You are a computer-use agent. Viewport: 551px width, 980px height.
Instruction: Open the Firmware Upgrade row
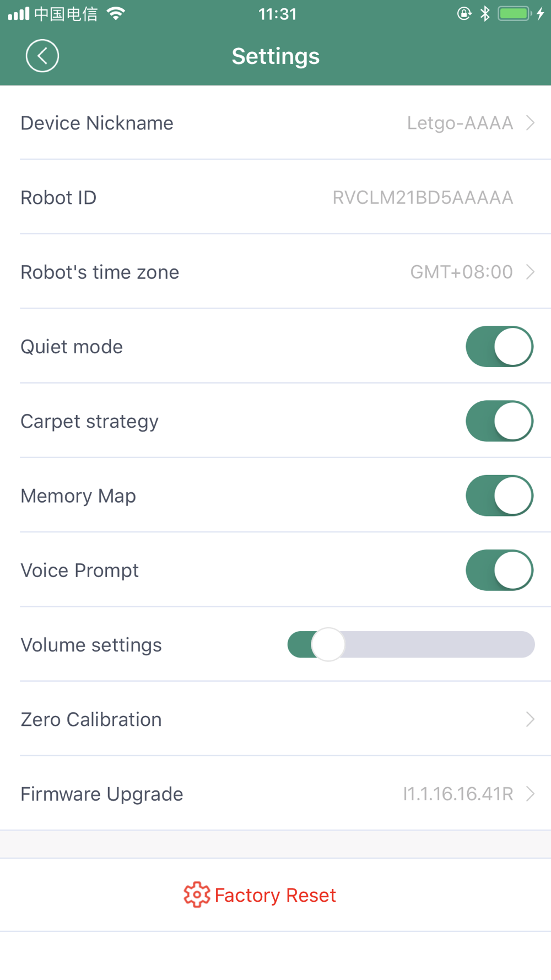click(x=275, y=794)
